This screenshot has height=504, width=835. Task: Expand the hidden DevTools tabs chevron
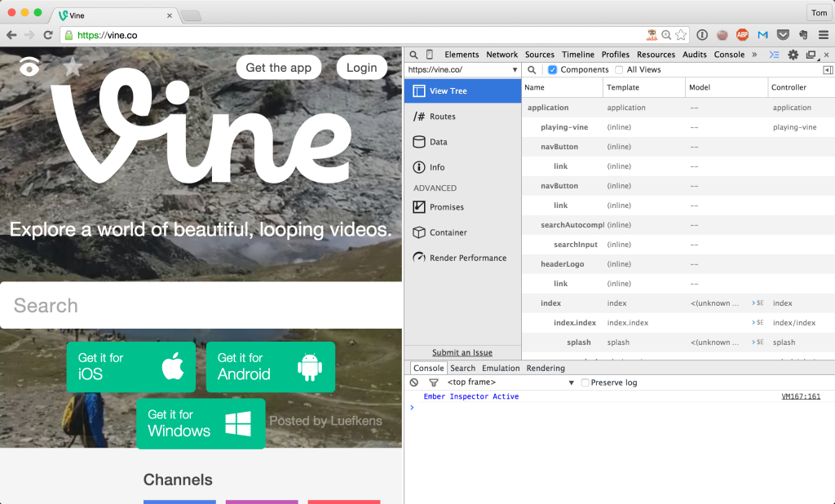tap(754, 55)
